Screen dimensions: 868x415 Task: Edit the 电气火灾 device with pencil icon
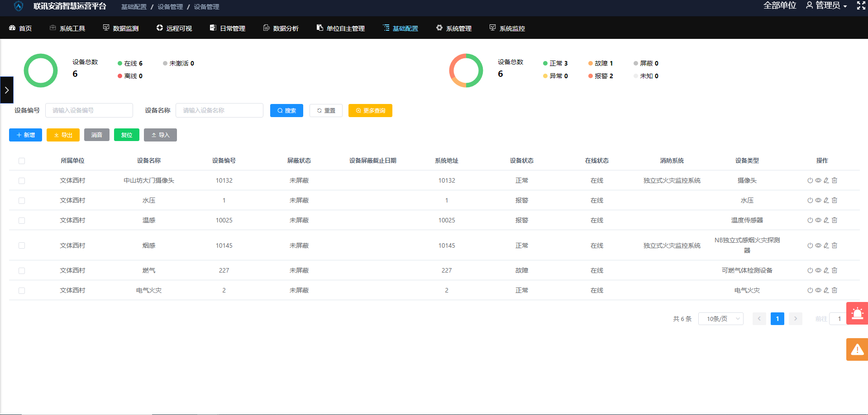pyautogui.click(x=826, y=290)
